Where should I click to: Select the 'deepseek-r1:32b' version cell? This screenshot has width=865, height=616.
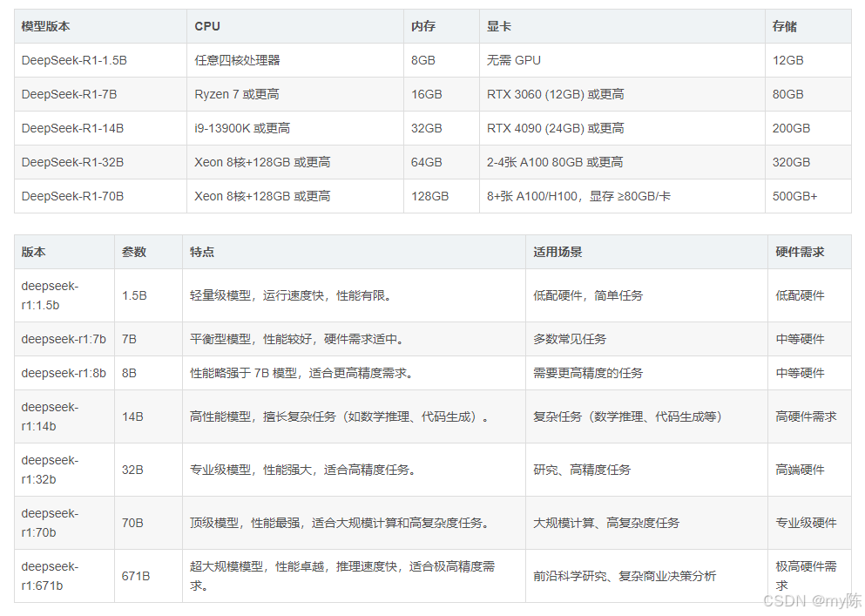click(64, 470)
